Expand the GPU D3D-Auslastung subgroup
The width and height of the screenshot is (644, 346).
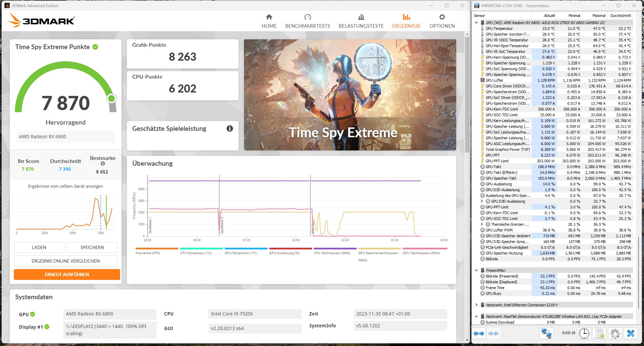[482, 201]
